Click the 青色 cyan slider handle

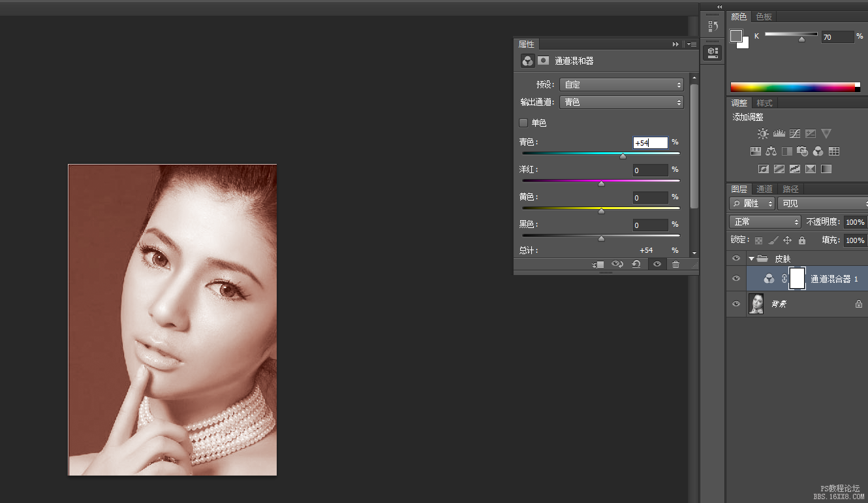tap(623, 156)
